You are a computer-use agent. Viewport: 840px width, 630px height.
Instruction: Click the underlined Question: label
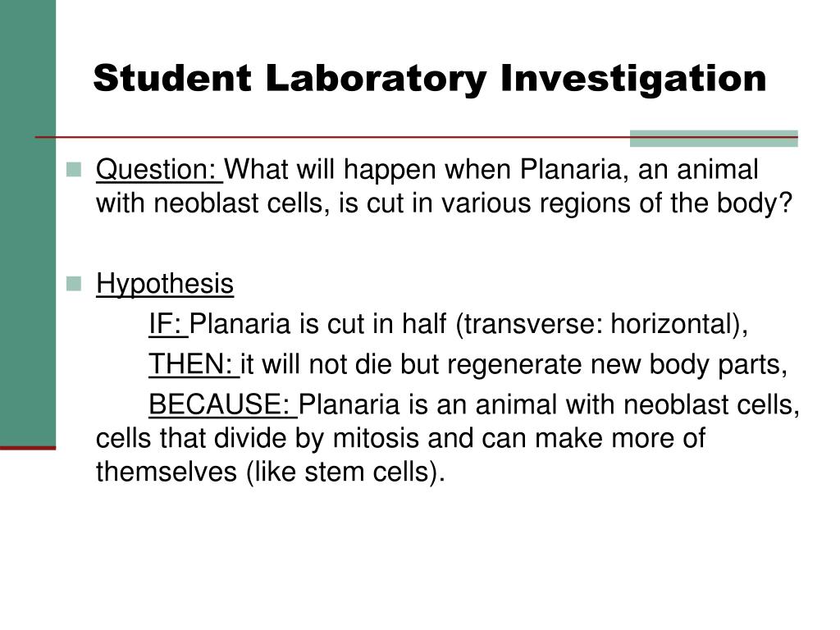click(159, 171)
